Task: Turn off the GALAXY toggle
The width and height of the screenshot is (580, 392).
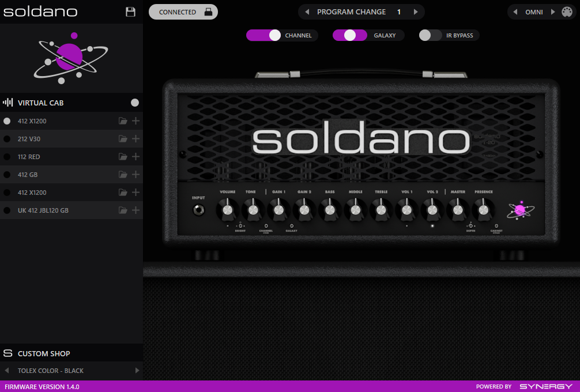Action: pyautogui.click(x=349, y=35)
